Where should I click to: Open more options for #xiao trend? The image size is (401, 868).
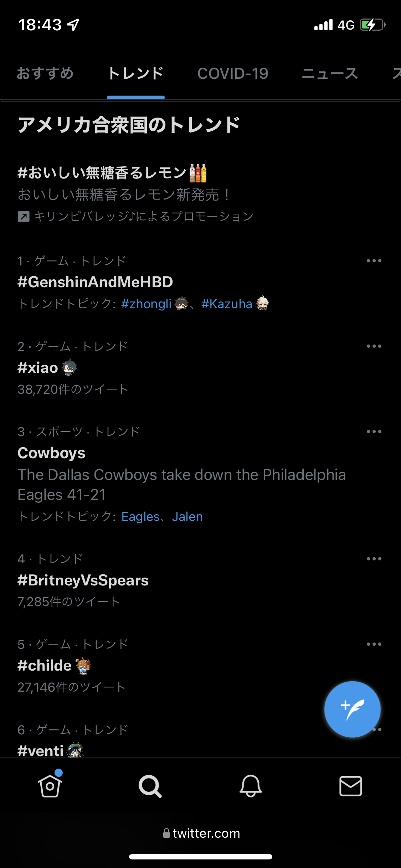(374, 346)
